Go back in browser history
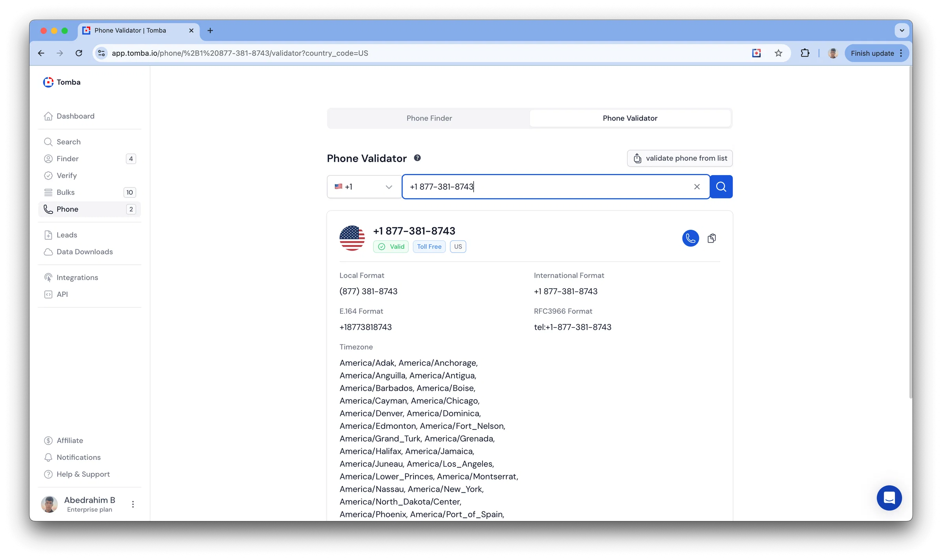 click(41, 53)
